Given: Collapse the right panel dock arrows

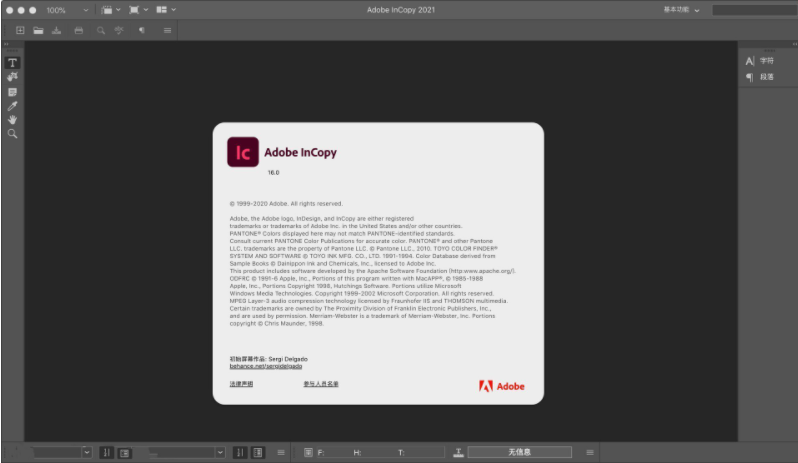Looking at the screenshot, I should tap(791, 45).
